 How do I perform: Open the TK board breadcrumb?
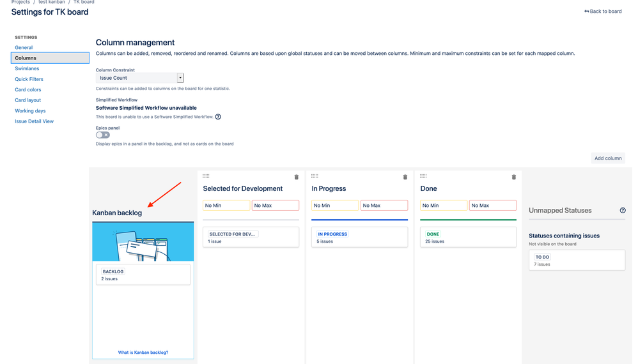pyautogui.click(x=84, y=2)
